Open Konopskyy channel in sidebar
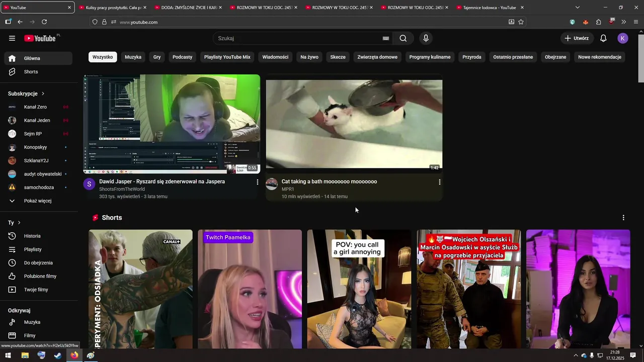The image size is (644, 362). (x=38, y=147)
